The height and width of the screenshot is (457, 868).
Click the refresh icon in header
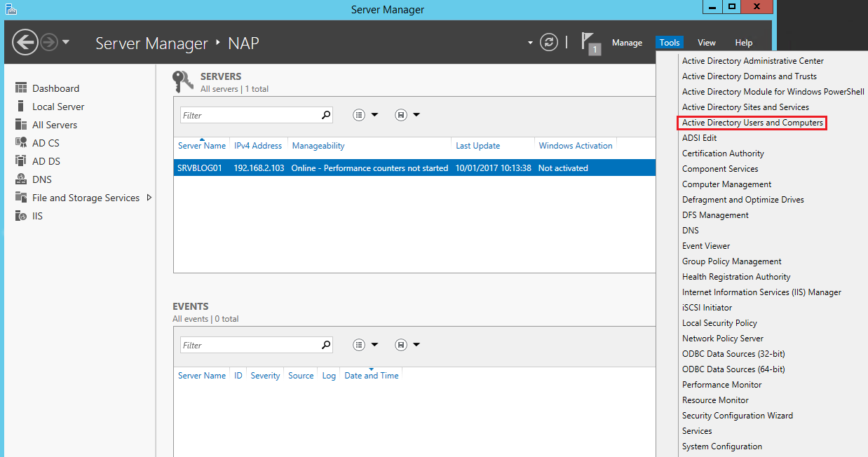pos(549,42)
